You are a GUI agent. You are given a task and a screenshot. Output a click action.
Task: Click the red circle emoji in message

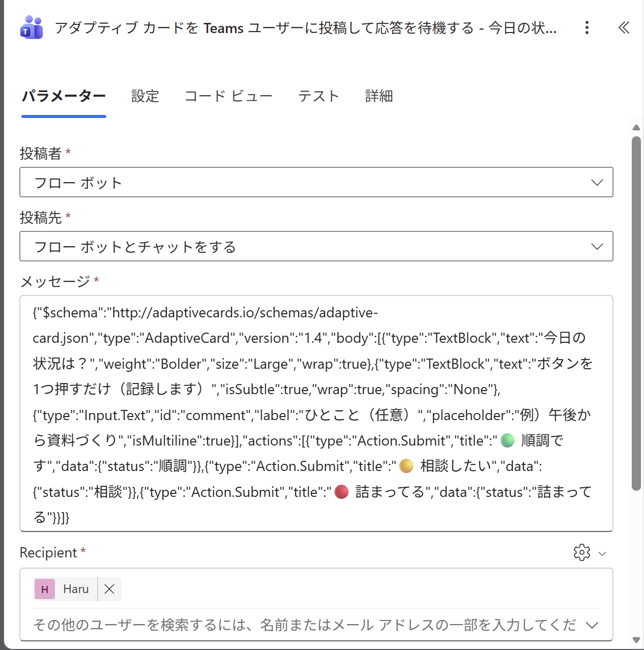(341, 492)
